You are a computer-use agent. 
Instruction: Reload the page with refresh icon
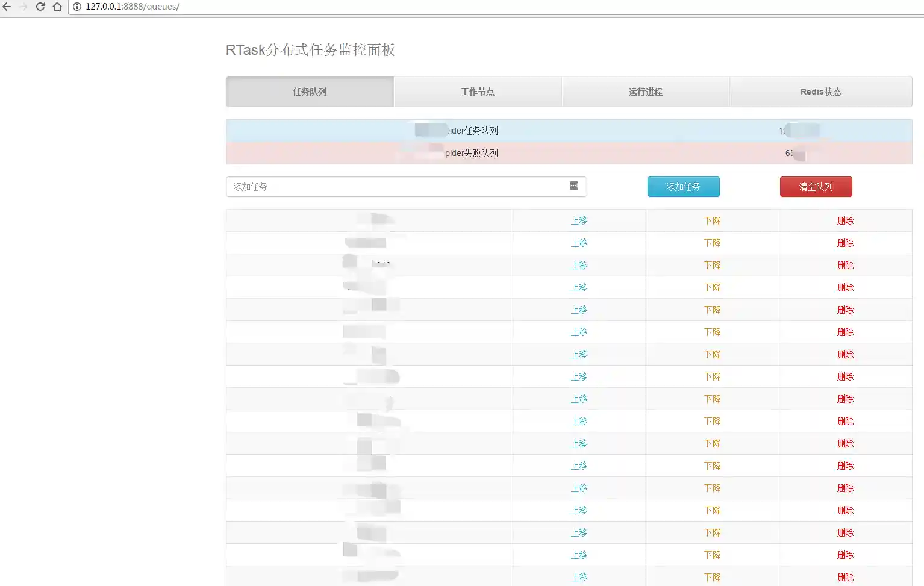[40, 7]
